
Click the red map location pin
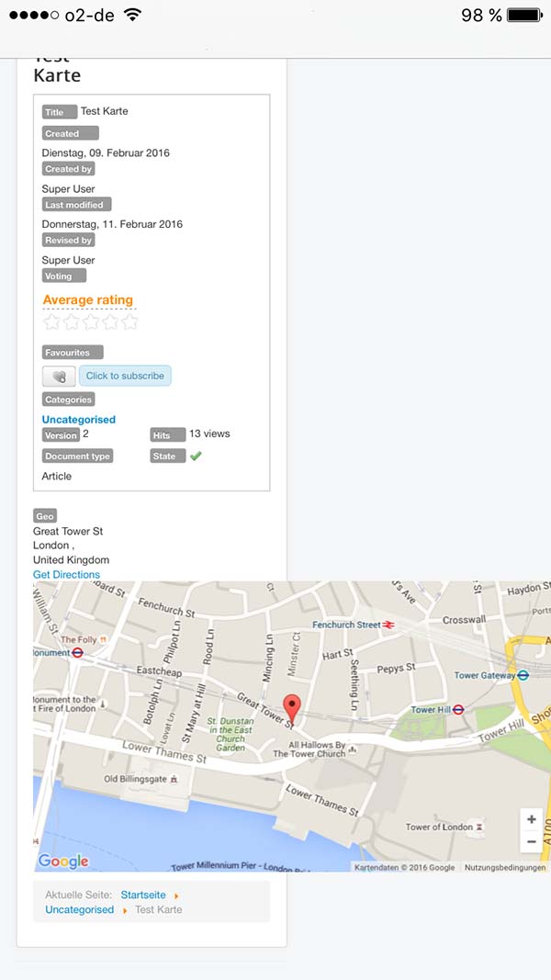(292, 710)
